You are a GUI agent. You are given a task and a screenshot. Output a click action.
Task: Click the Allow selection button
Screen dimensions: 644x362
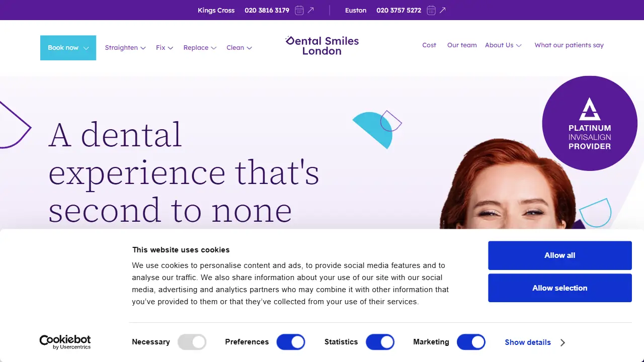click(x=560, y=288)
